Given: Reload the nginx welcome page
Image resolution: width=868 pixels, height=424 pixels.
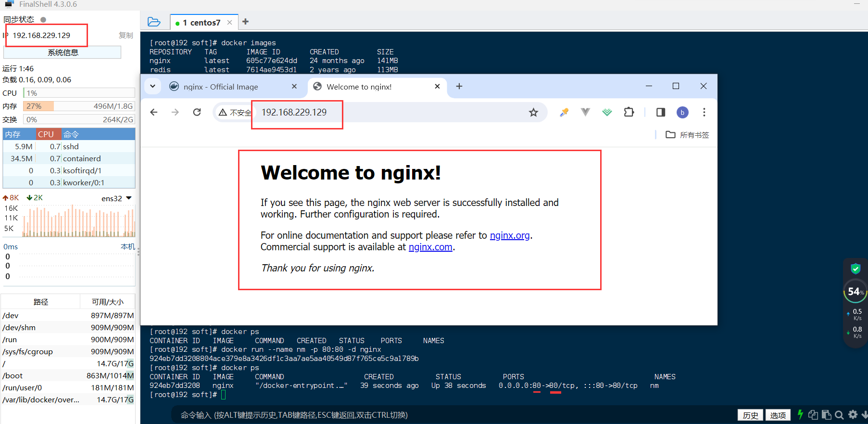Looking at the screenshot, I should click(197, 112).
